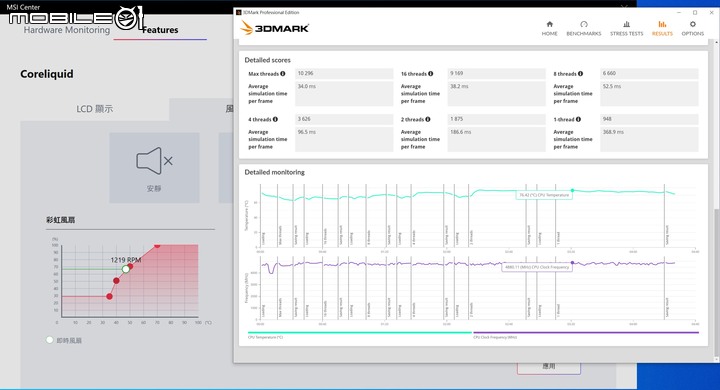This screenshot has height=390, width=720.
Task: Click the info icon next to 1 thread
Action: 578,119
